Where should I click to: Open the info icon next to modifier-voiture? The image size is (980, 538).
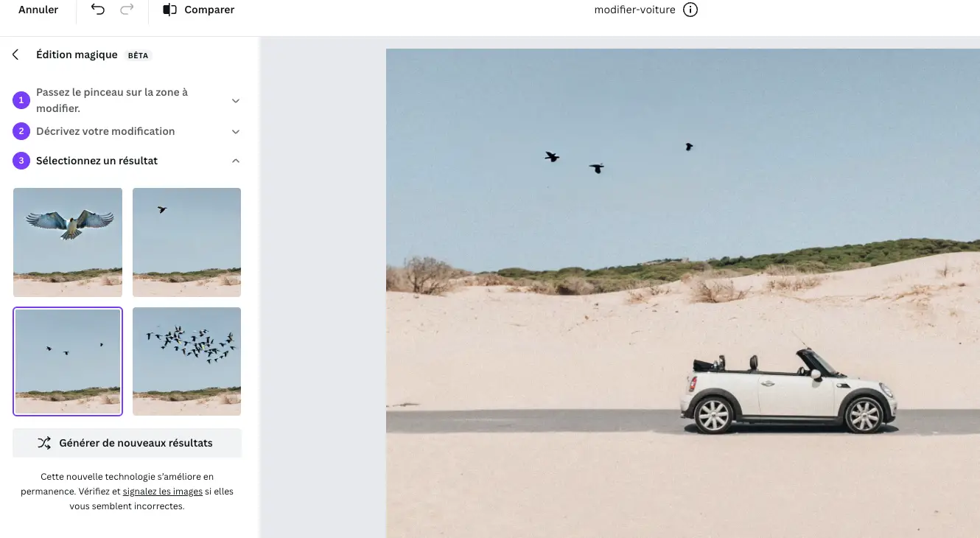pos(690,10)
